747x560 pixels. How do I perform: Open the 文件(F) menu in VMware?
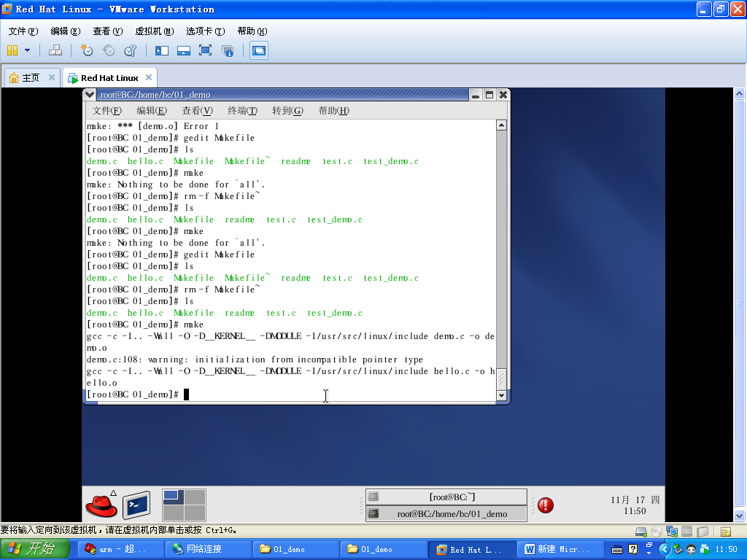pos(23,31)
